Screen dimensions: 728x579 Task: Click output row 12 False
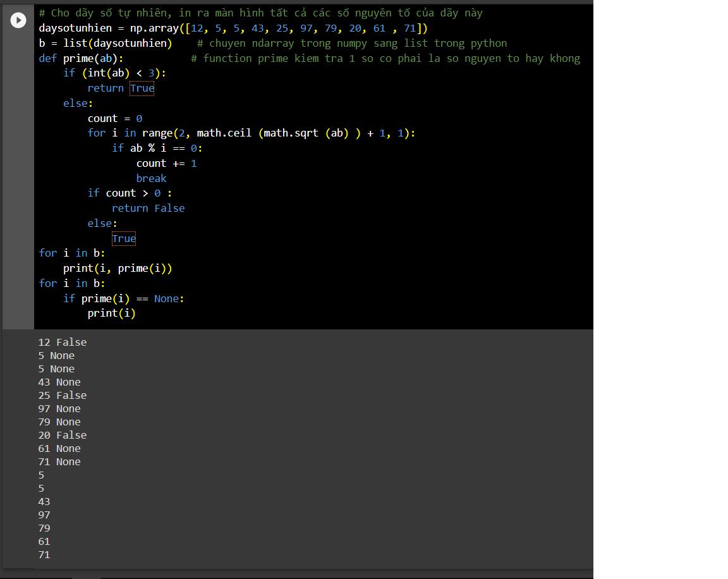pyautogui.click(x=62, y=342)
